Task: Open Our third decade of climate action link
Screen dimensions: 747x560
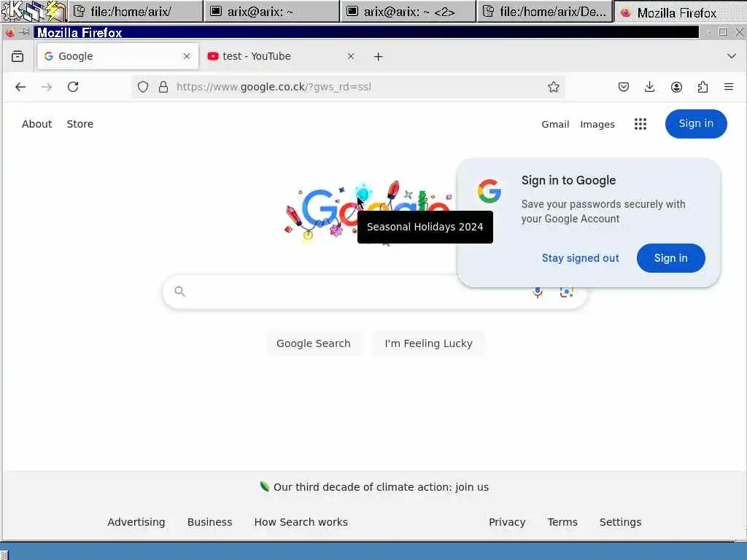Action: [381, 487]
